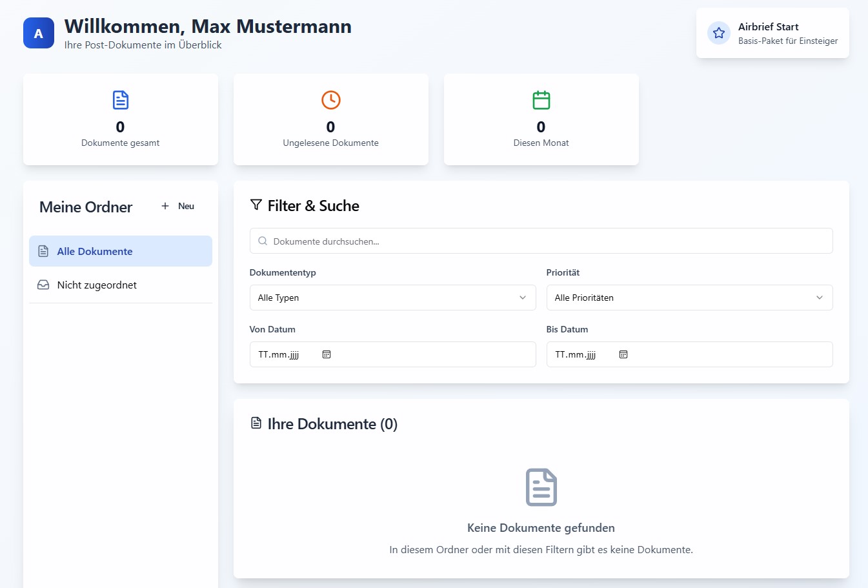Click the Neu button to create a folder
This screenshot has width=868, height=588.
(177, 206)
